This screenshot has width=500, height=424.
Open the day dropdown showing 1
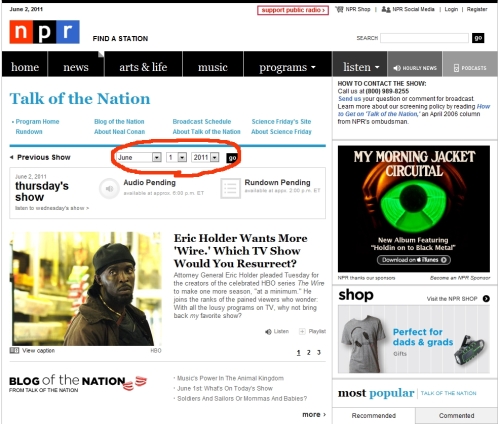click(176, 157)
